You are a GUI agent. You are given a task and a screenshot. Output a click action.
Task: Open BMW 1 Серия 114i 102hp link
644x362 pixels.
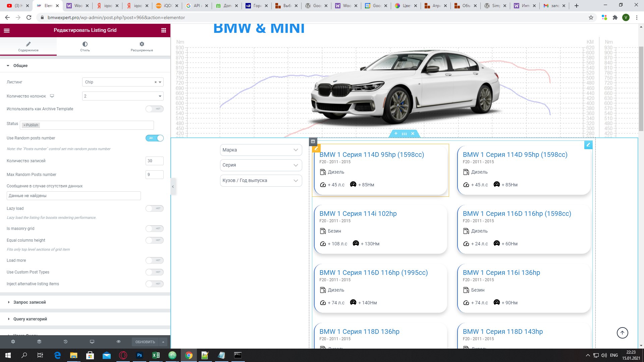pos(358,214)
